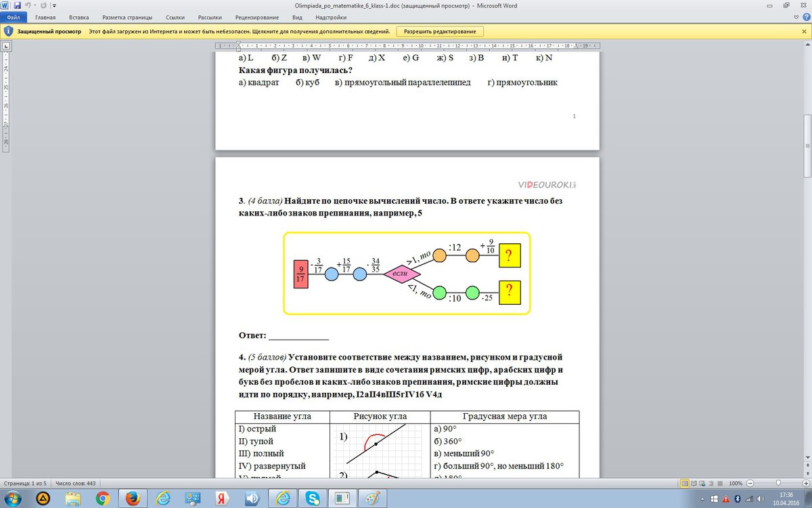The height and width of the screenshot is (508, 812).
Task: Click the tab stop selector at ruler corner
Action: [x=6, y=46]
